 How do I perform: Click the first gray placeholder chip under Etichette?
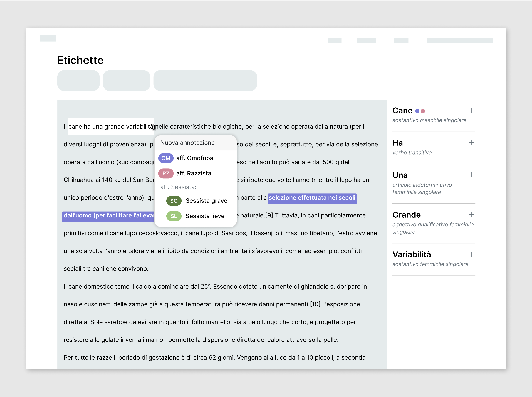78,81
